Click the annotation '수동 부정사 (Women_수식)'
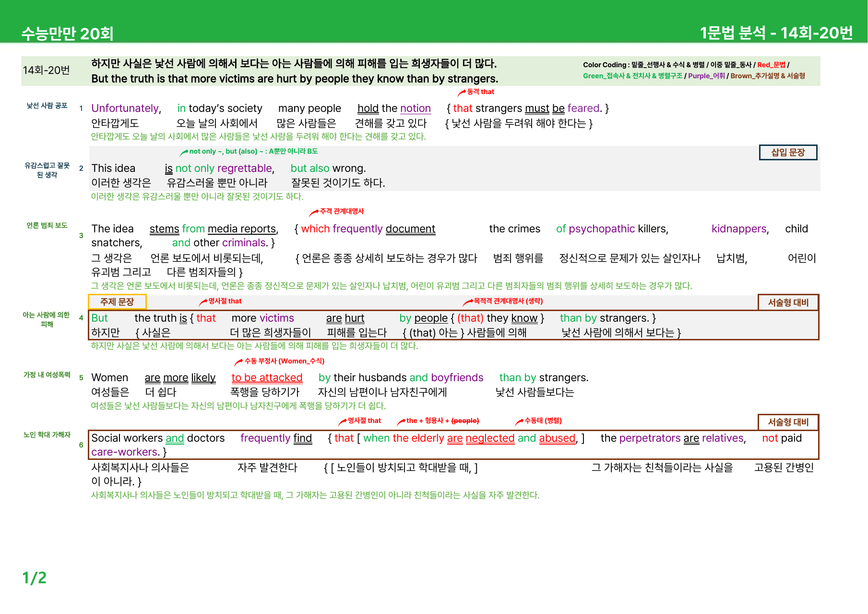The width and height of the screenshot is (868, 614). tap(284, 361)
